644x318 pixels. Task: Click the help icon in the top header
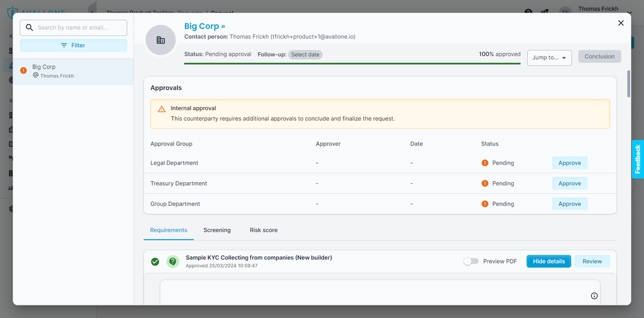[528, 11]
